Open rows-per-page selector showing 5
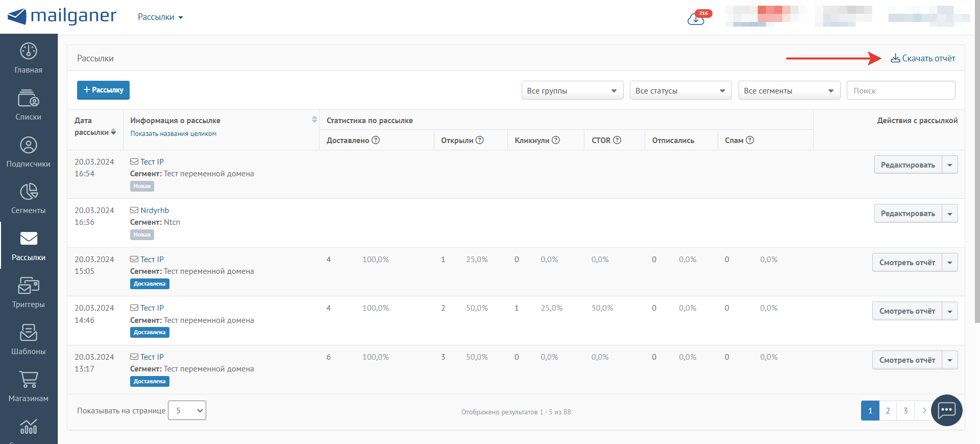 [187, 410]
